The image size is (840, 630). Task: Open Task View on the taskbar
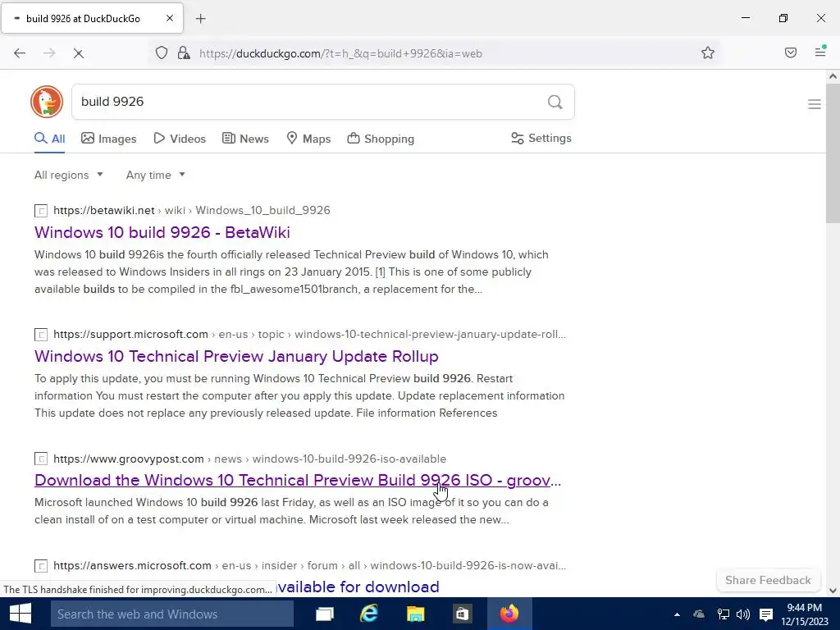(324, 614)
